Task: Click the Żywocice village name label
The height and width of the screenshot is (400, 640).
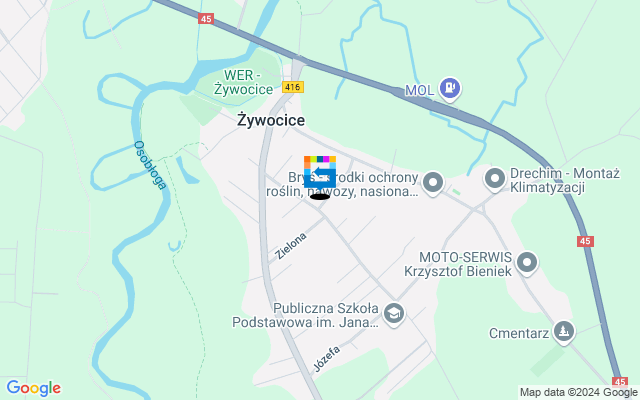Action: (x=271, y=120)
